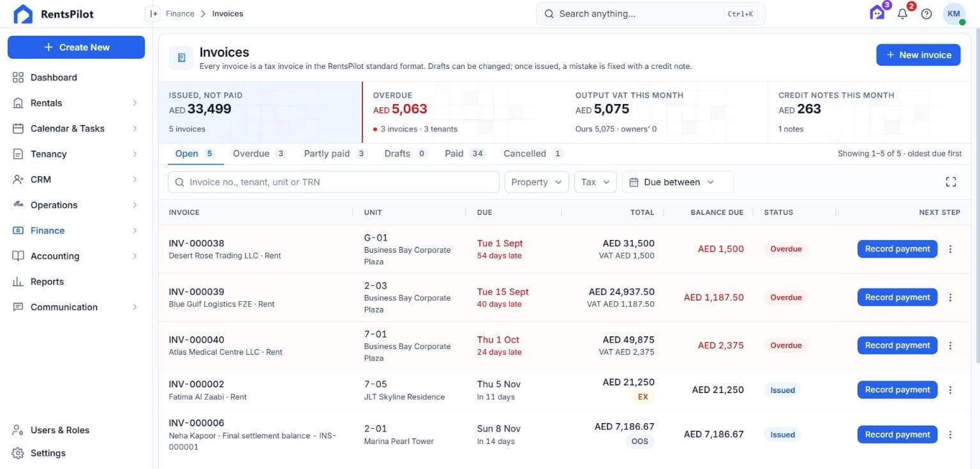Open the Property filter dropdown

(x=537, y=182)
